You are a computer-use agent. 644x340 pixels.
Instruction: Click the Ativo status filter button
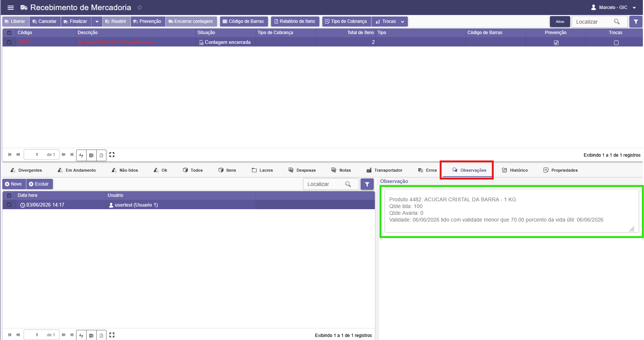coord(560,22)
